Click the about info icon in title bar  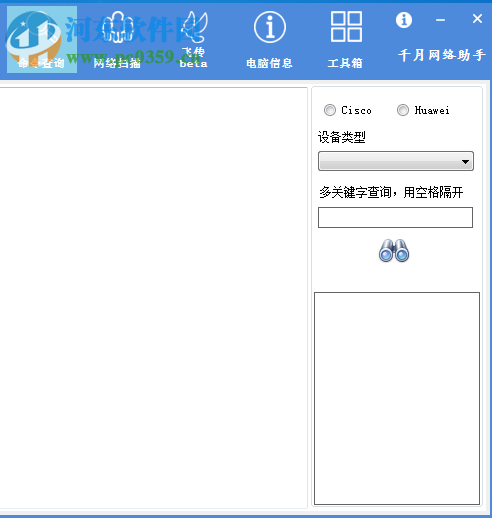click(x=404, y=20)
